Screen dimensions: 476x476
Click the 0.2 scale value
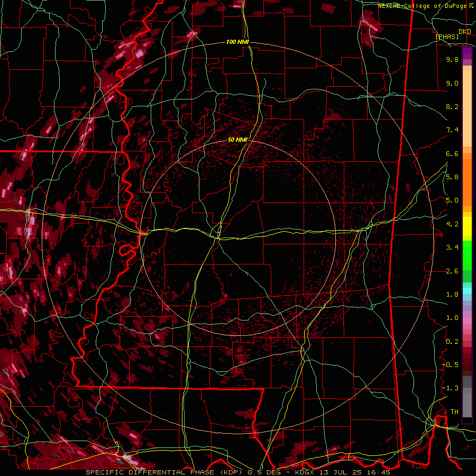click(x=452, y=342)
